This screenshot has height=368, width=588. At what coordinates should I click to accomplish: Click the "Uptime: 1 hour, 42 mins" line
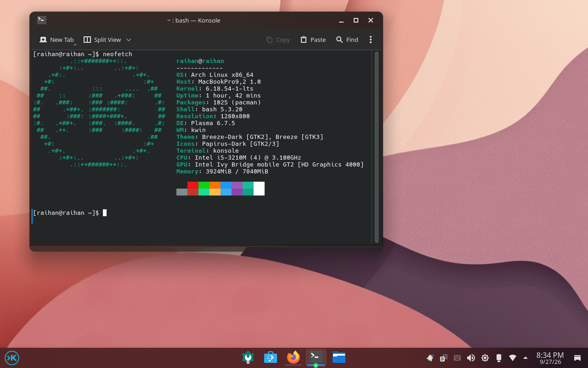click(219, 96)
